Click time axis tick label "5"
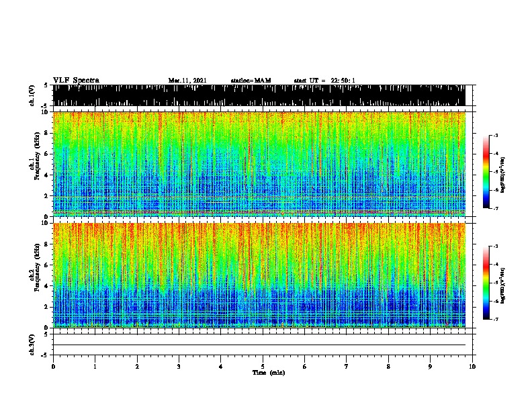 263,367
